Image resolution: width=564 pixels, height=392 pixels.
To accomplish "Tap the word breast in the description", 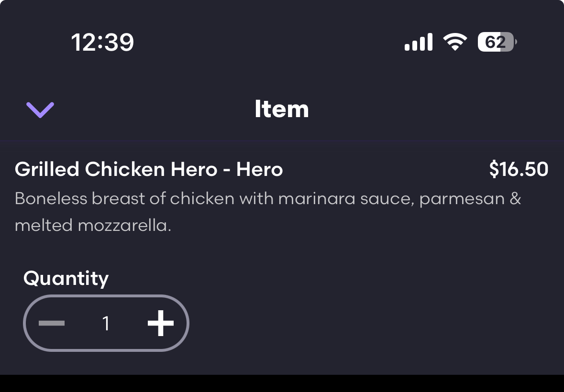I will (118, 198).
